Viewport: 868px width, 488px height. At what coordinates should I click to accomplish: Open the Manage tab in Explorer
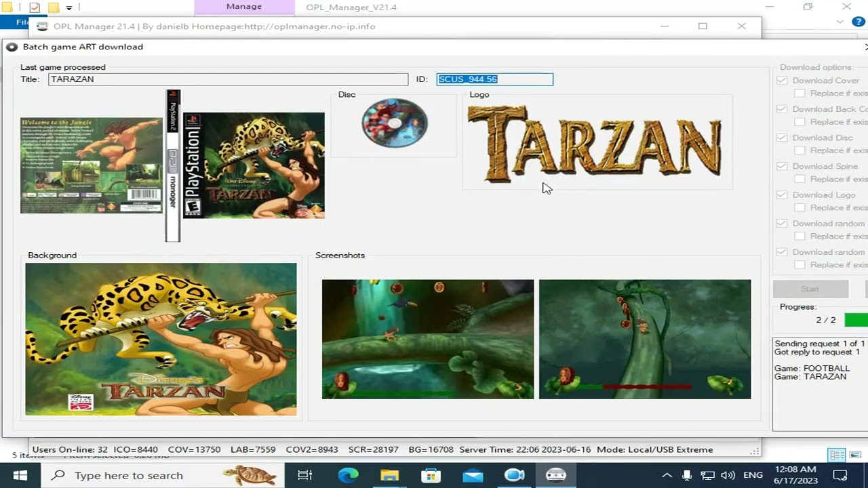coord(244,7)
